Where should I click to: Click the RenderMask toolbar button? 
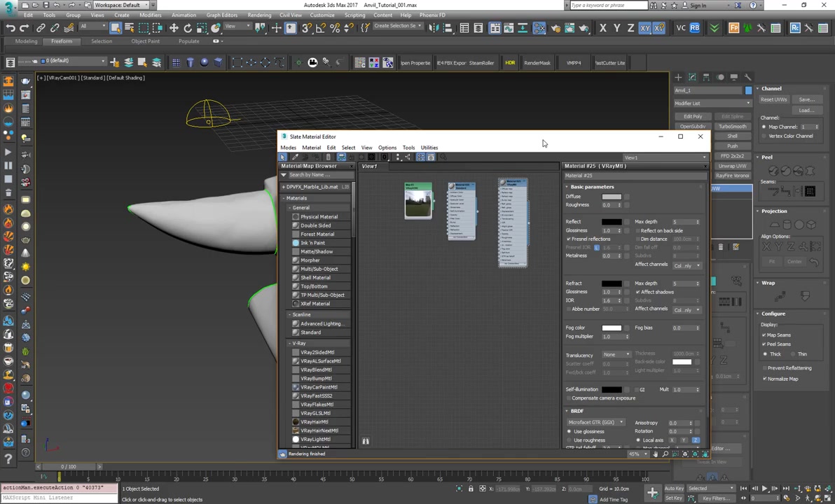[537, 62]
